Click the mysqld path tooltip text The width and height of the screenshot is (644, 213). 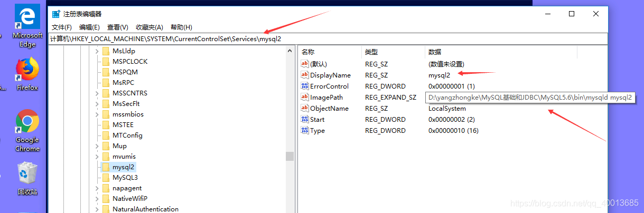530,98
